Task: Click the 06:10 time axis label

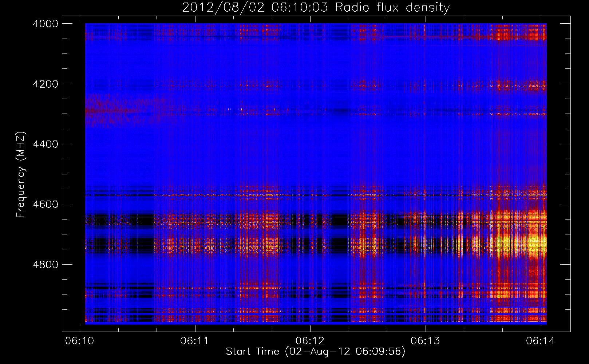Action: tap(79, 341)
